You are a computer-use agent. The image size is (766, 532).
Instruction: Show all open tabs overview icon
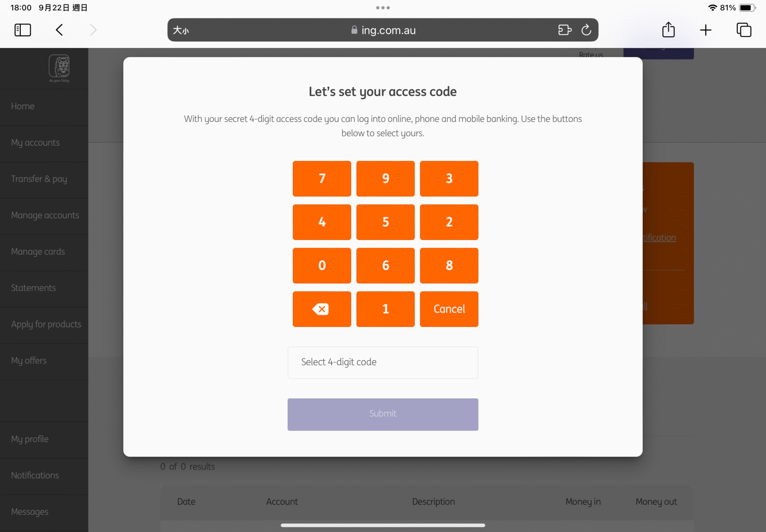pyautogui.click(x=744, y=30)
